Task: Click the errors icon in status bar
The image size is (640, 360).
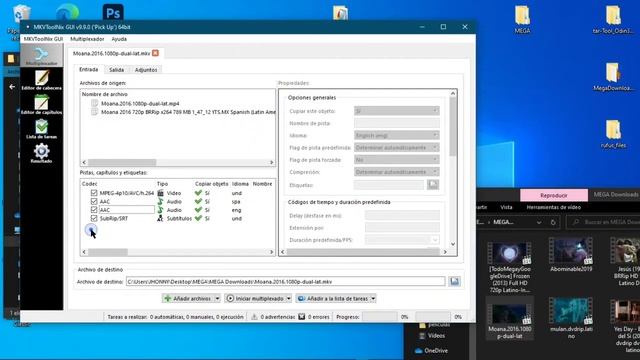Action: coord(302,316)
